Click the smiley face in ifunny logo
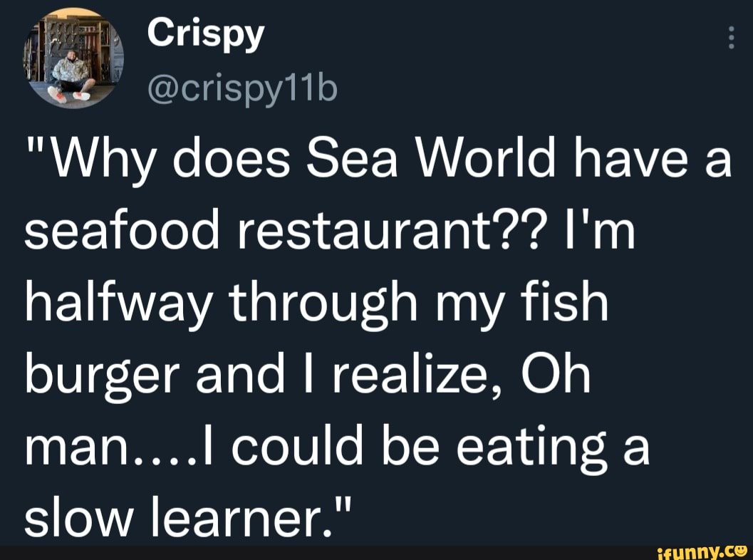This screenshot has width=753, height=560. point(739,549)
